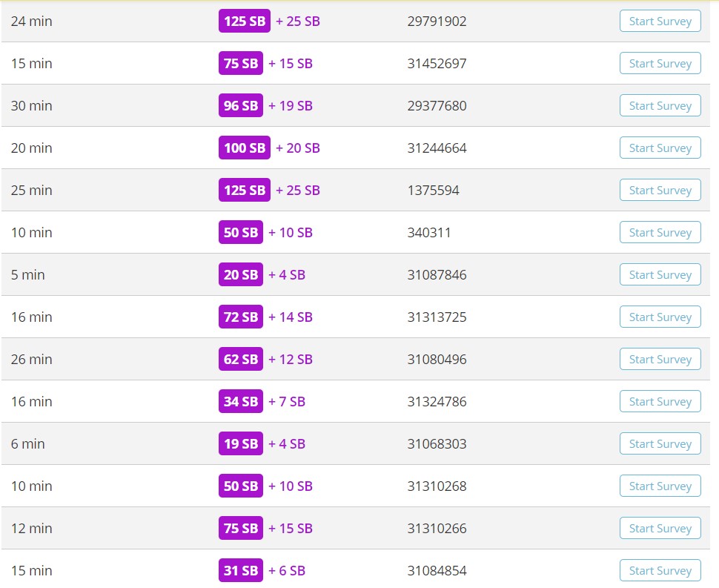
Task: Click the 16 min duration for survey 31324786
Action: pos(32,401)
